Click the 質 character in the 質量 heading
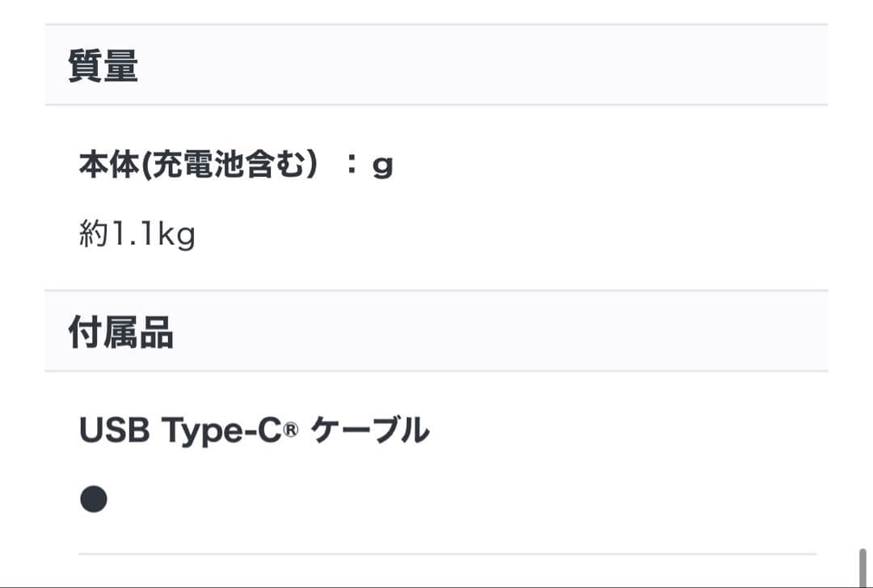The width and height of the screenshot is (873, 588). 85,65
